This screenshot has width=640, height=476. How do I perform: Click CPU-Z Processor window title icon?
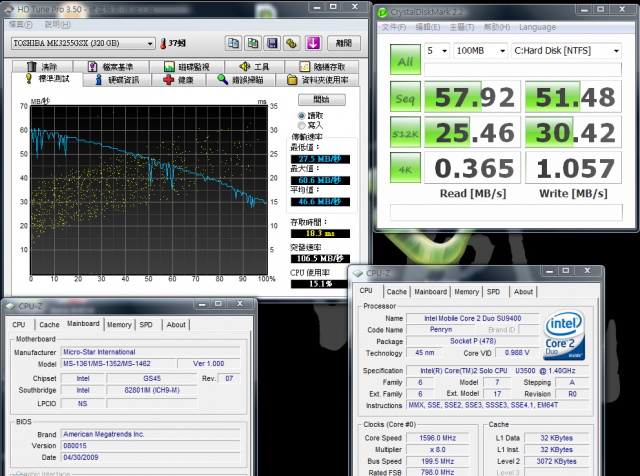pyautogui.click(x=358, y=273)
